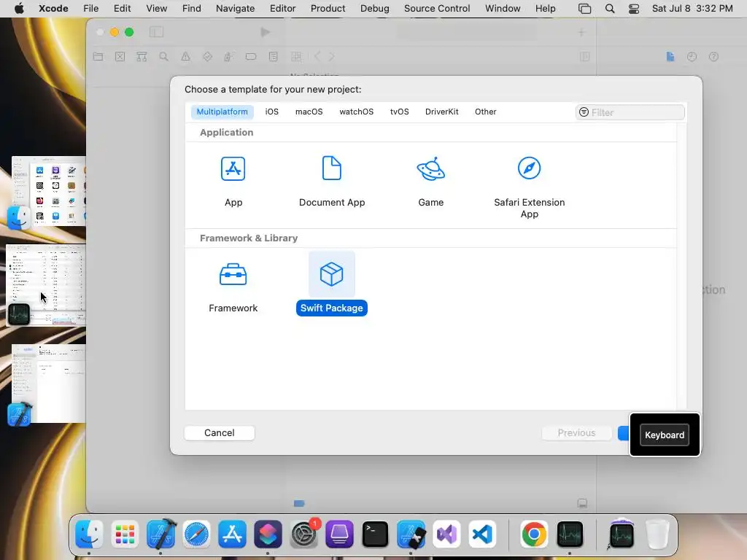Click the Keyboard overlay button
Image resolution: width=747 pixels, height=560 pixels.
point(664,435)
